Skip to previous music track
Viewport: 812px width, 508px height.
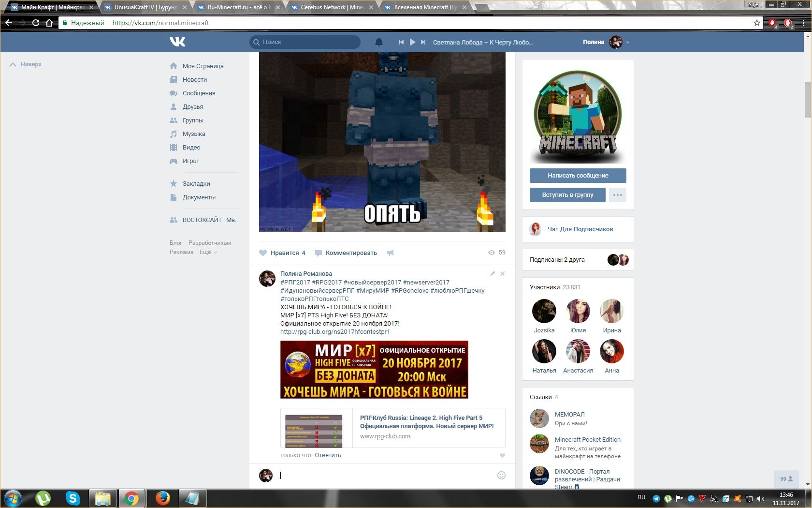coord(401,42)
